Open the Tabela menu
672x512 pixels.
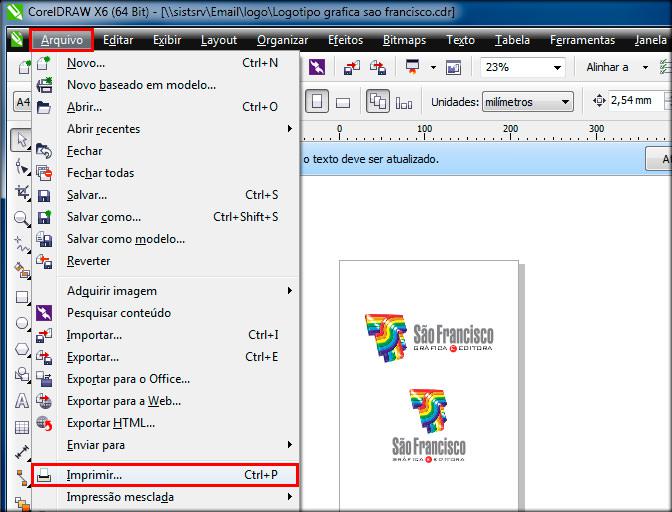coord(512,40)
